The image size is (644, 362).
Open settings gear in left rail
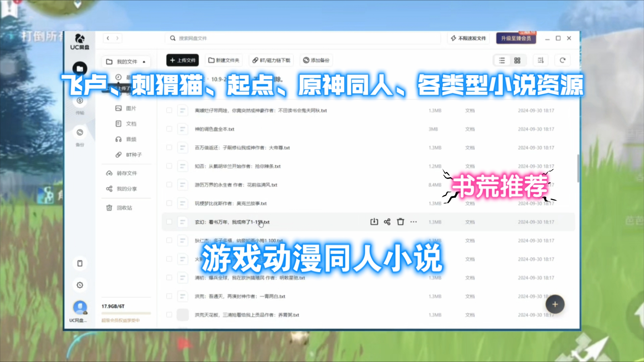tap(80, 285)
